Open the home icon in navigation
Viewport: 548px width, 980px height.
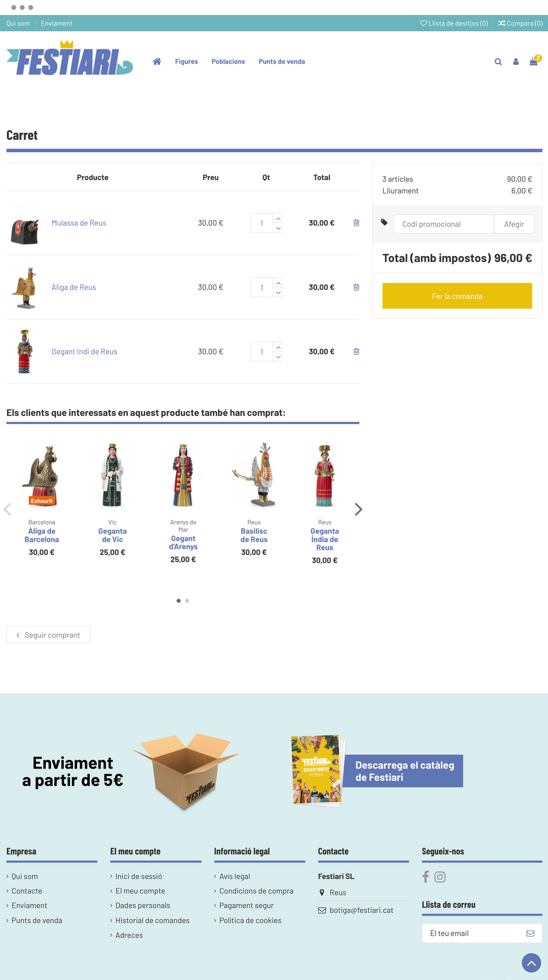157,62
